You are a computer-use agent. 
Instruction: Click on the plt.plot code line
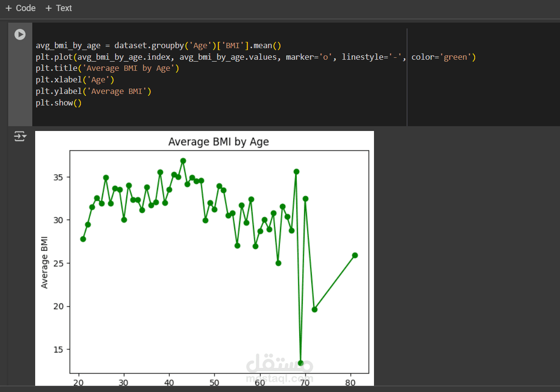[x=256, y=57]
